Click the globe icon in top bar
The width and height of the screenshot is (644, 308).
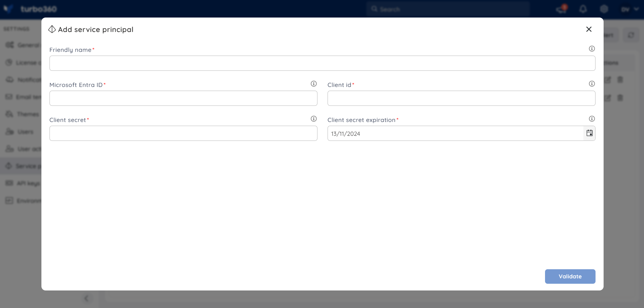point(604,9)
